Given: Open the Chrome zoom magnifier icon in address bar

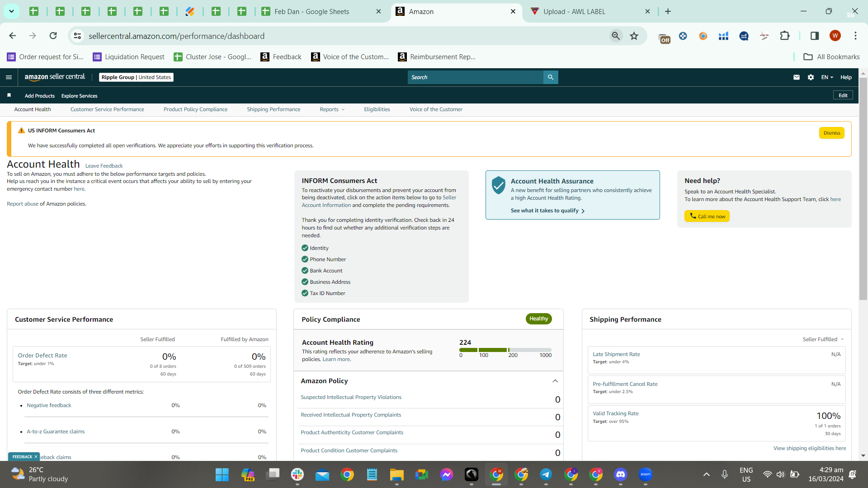Looking at the screenshot, I should (616, 36).
